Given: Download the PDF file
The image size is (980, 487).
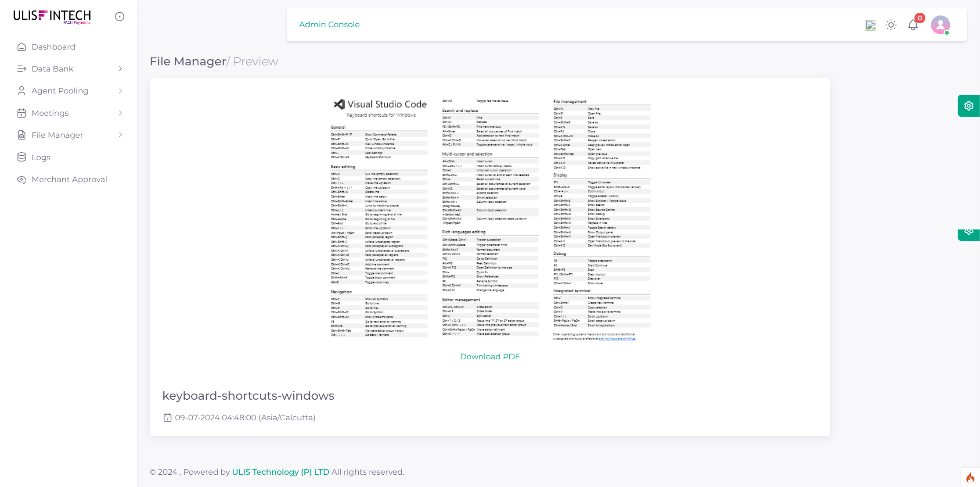Looking at the screenshot, I should pos(490,357).
